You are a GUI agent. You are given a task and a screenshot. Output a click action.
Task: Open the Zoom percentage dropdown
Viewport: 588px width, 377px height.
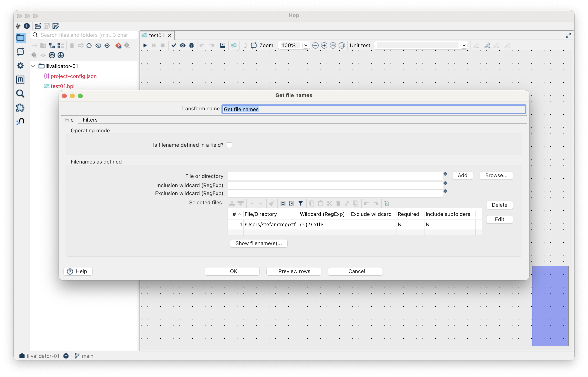tap(305, 45)
